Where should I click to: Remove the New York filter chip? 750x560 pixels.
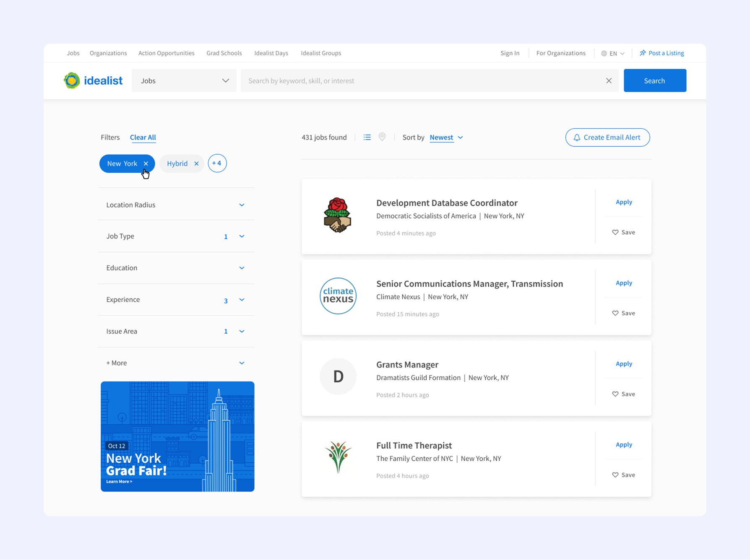pos(146,163)
